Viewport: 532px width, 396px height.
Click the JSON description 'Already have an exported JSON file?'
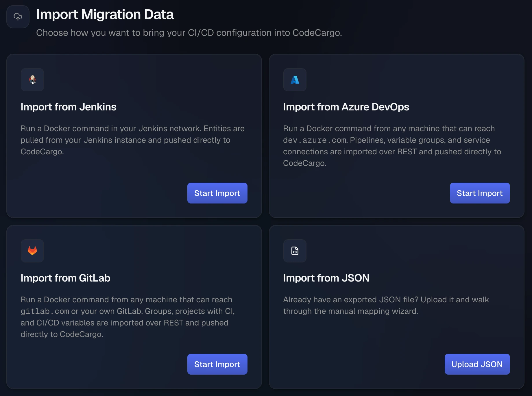(x=386, y=305)
